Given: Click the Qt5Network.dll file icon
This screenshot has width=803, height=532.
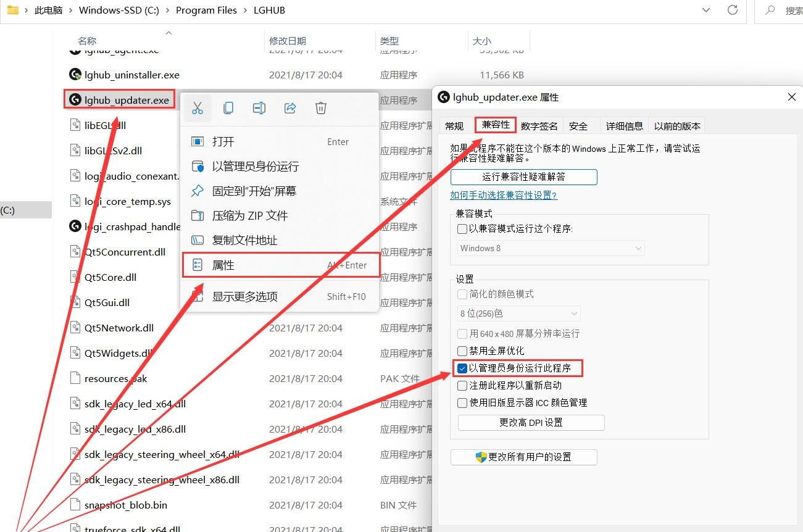Looking at the screenshot, I should coord(75,328).
